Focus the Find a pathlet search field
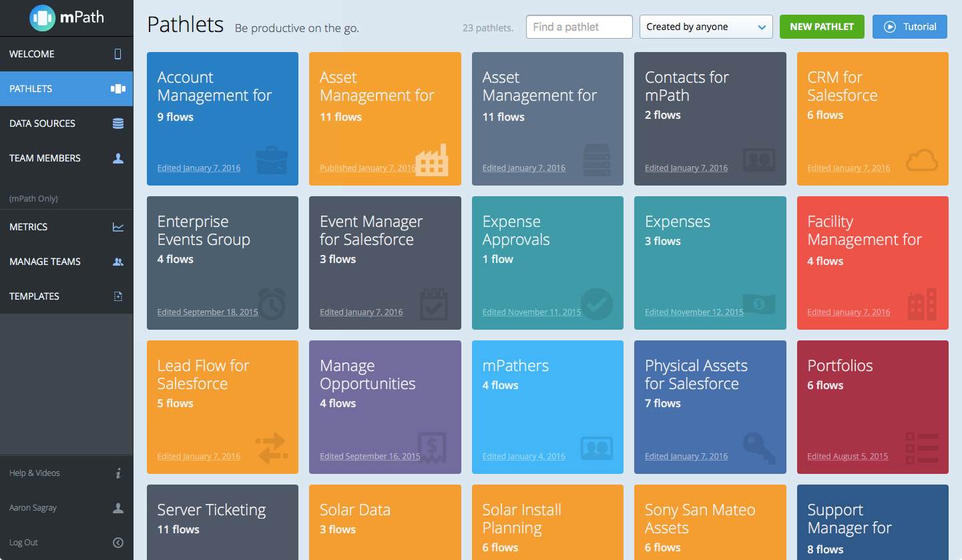The width and height of the screenshot is (962, 560). 579,27
